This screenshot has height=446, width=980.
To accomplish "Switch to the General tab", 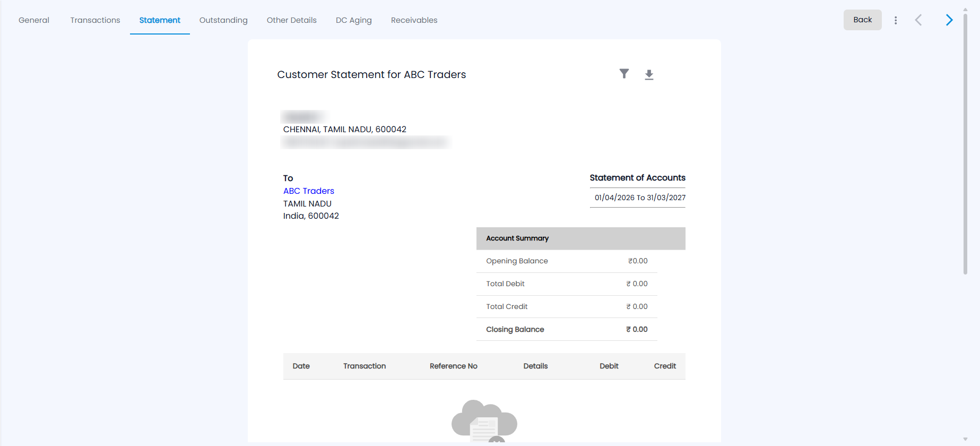I will tap(34, 20).
